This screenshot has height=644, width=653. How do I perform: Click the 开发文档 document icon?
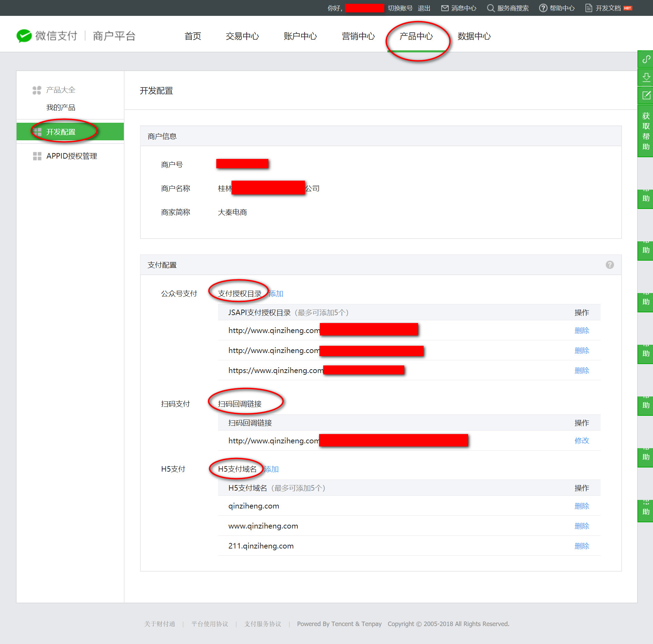click(589, 8)
